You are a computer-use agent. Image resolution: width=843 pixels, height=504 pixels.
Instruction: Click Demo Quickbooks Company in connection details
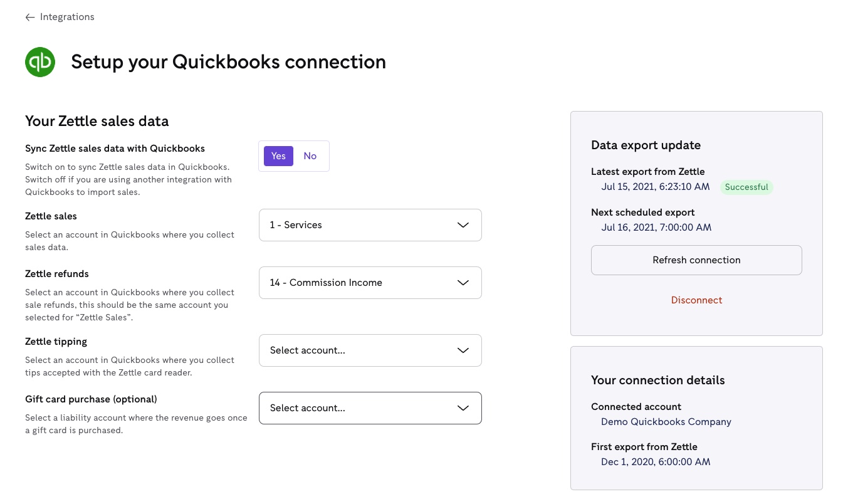coord(666,421)
